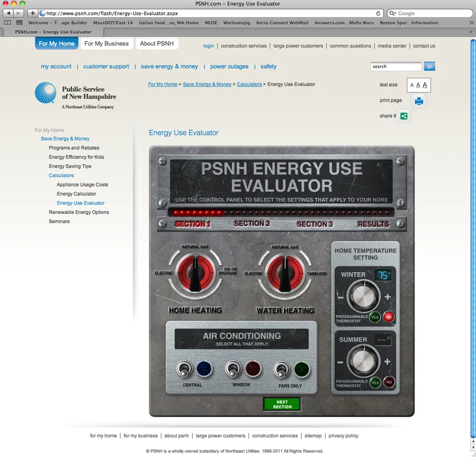Viewport: 476px width, 457px height.
Task: Flip the Central air conditioning switch
Action: click(x=184, y=369)
